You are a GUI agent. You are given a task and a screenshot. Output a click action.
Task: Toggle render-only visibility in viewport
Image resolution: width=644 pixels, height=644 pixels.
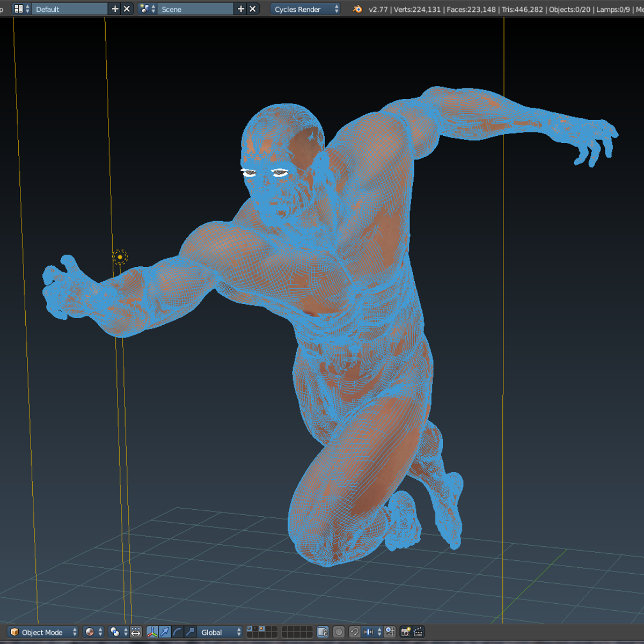[339, 632]
